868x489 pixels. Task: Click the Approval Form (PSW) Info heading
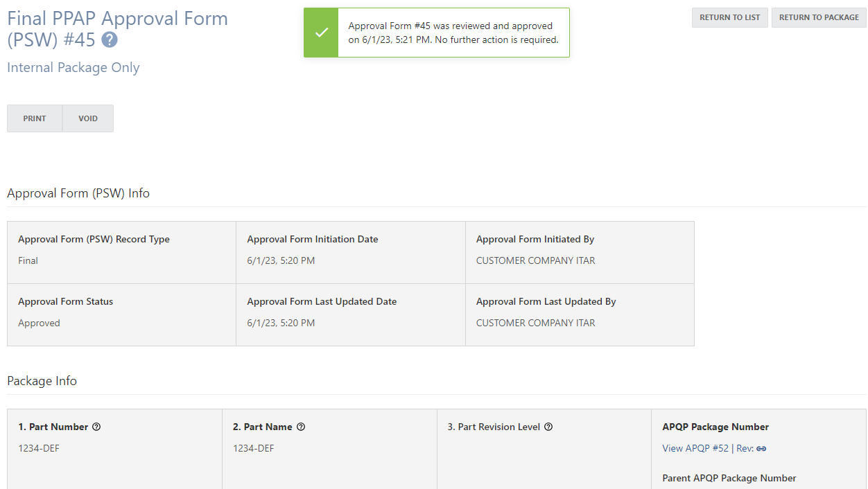tap(78, 193)
